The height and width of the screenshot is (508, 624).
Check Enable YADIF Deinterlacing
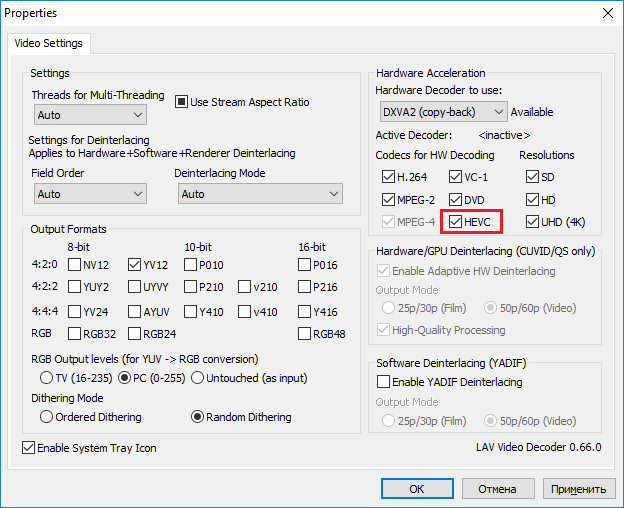pyautogui.click(x=382, y=382)
